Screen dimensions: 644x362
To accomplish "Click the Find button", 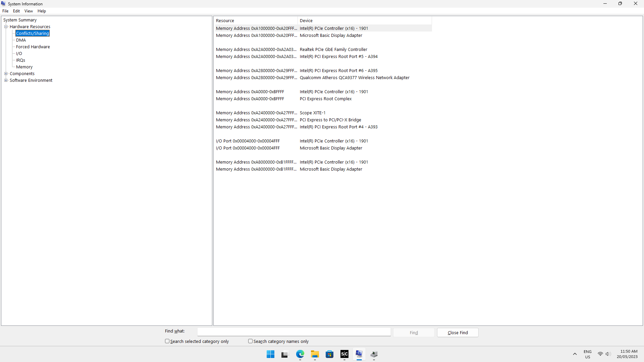I will (414, 333).
